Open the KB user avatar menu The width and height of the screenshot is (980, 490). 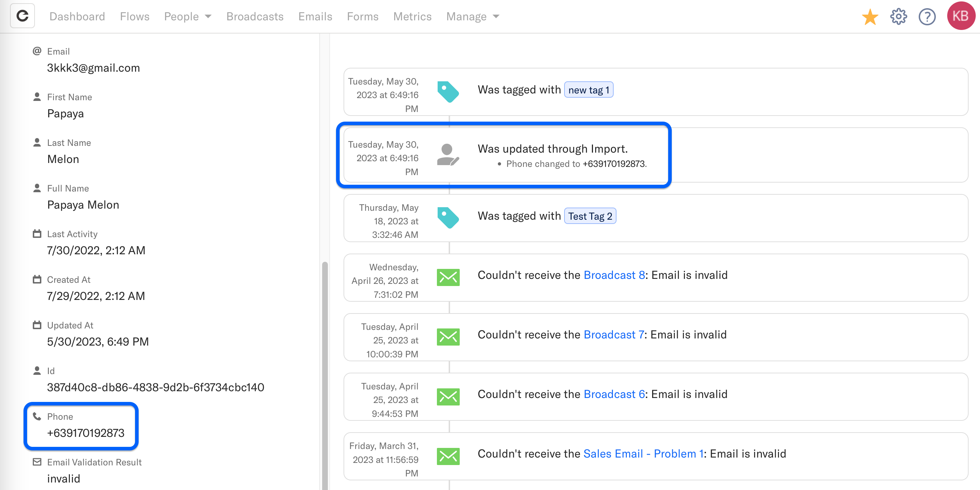coord(961,16)
